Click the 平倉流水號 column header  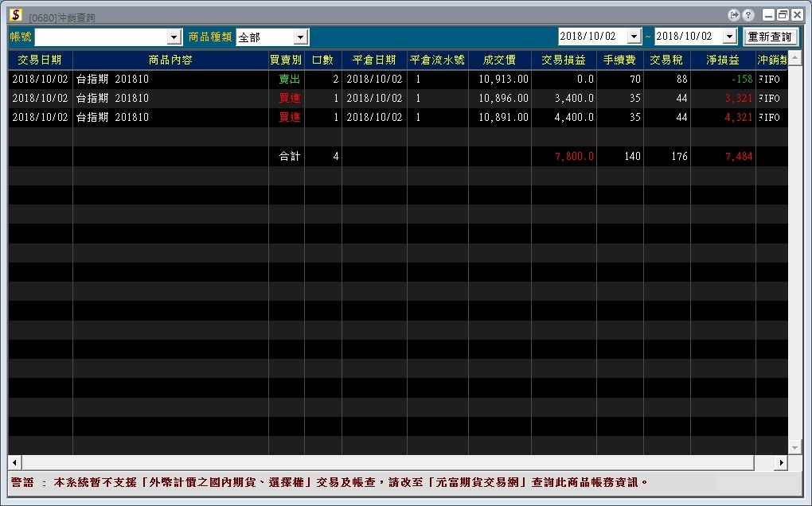(x=438, y=60)
